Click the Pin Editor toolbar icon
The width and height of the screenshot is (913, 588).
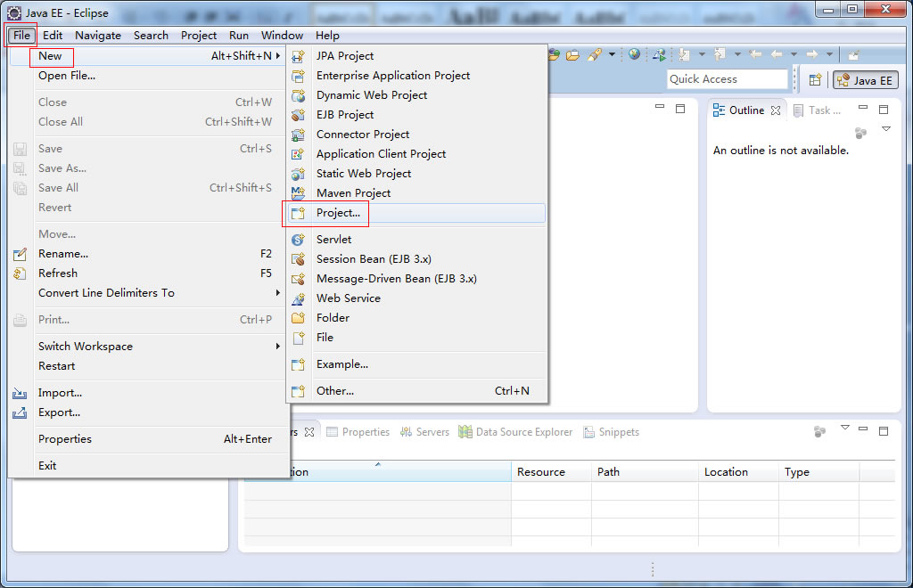[853, 55]
